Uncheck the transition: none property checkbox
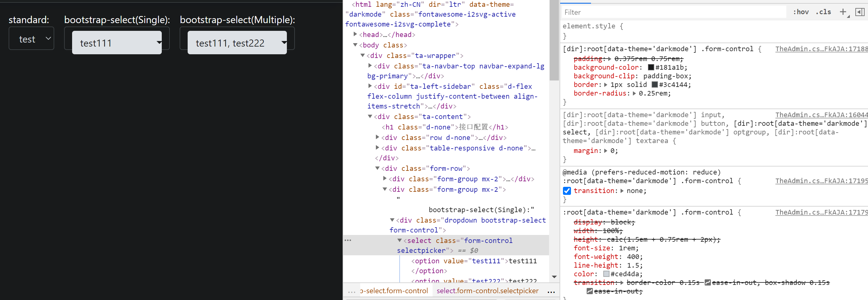This screenshot has height=300, width=868. click(567, 191)
